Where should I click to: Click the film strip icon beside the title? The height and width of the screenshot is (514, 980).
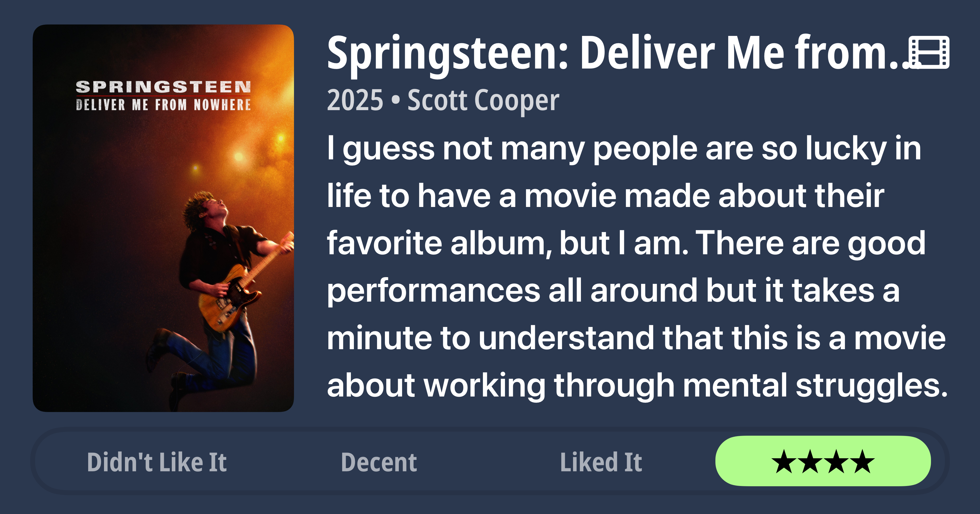coord(929,52)
